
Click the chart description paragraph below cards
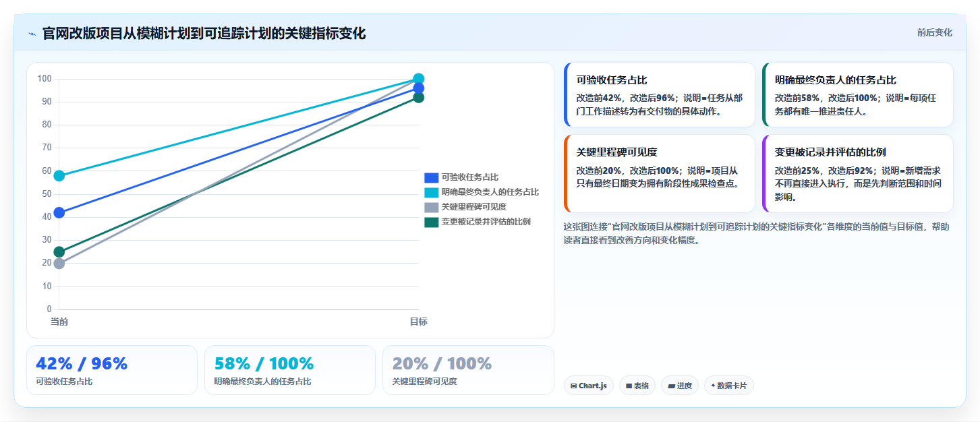coord(757,233)
